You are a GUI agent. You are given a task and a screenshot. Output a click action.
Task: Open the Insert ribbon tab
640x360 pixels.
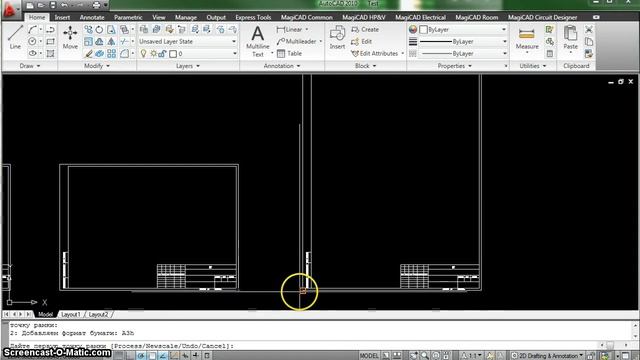point(62,17)
